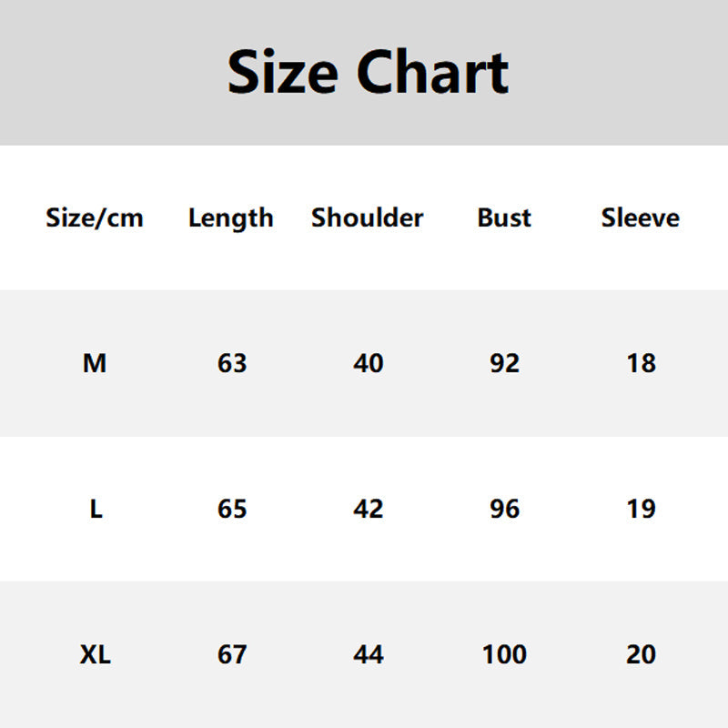Click the Bust column header
The height and width of the screenshot is (728, 728).
tap(504, 218)
